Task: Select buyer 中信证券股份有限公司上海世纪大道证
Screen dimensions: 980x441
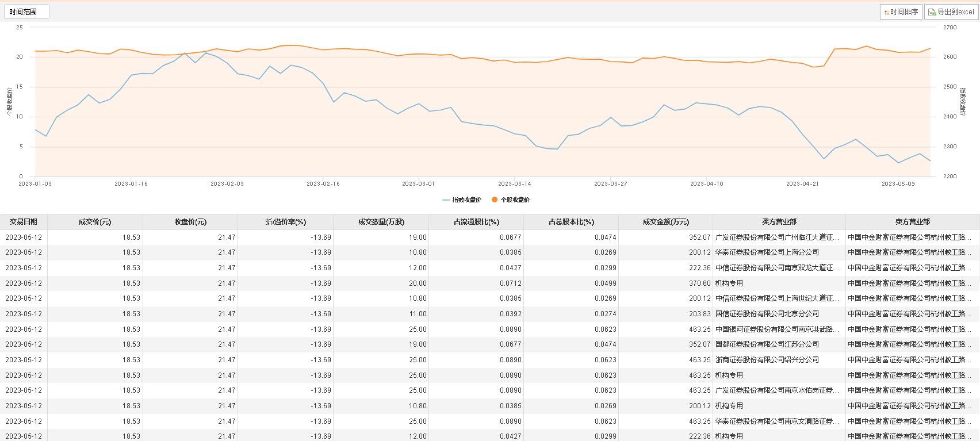Action: tap(777, 298)
